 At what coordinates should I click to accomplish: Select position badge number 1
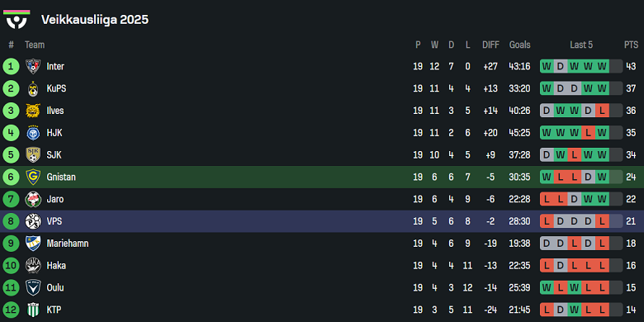pyautogui.click(x=11, y=66)
